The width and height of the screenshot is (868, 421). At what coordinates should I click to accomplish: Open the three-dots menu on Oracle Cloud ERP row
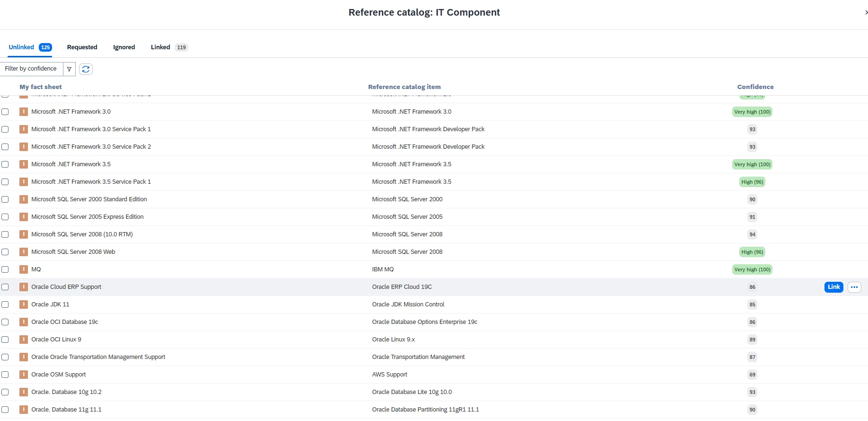click(x=854, y=287)
